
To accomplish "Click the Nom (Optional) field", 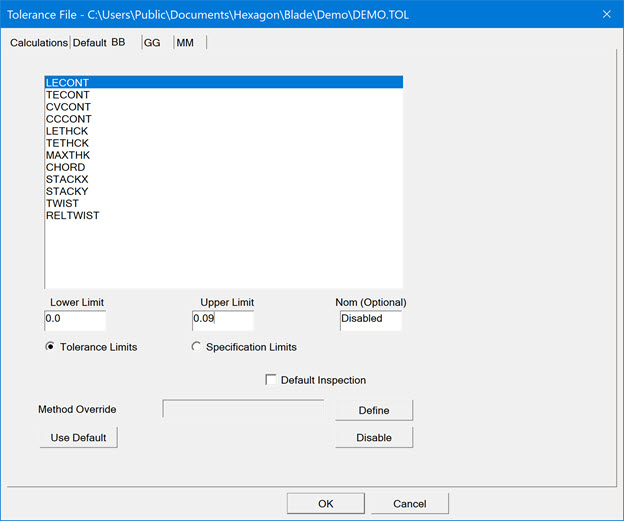I will click(370, 320).
